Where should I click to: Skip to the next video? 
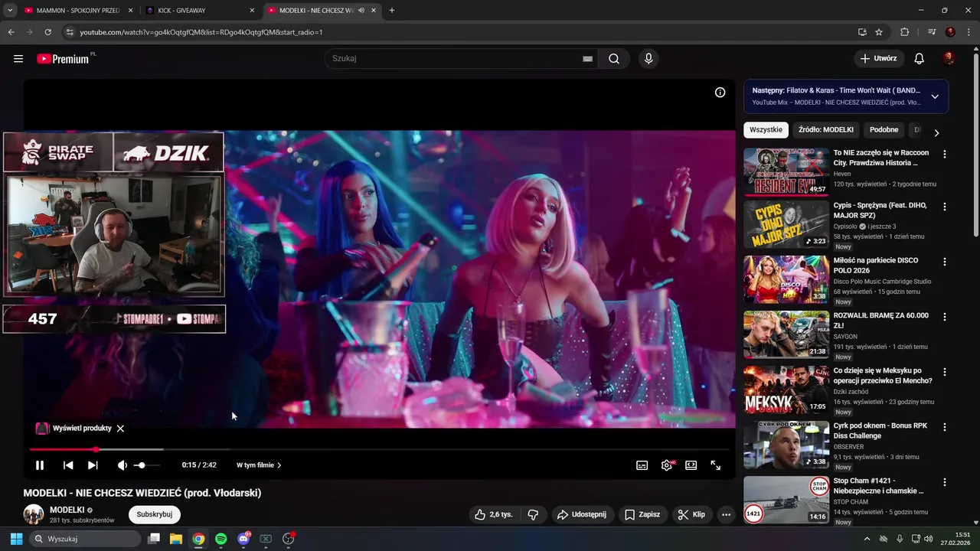click(93, 465)
